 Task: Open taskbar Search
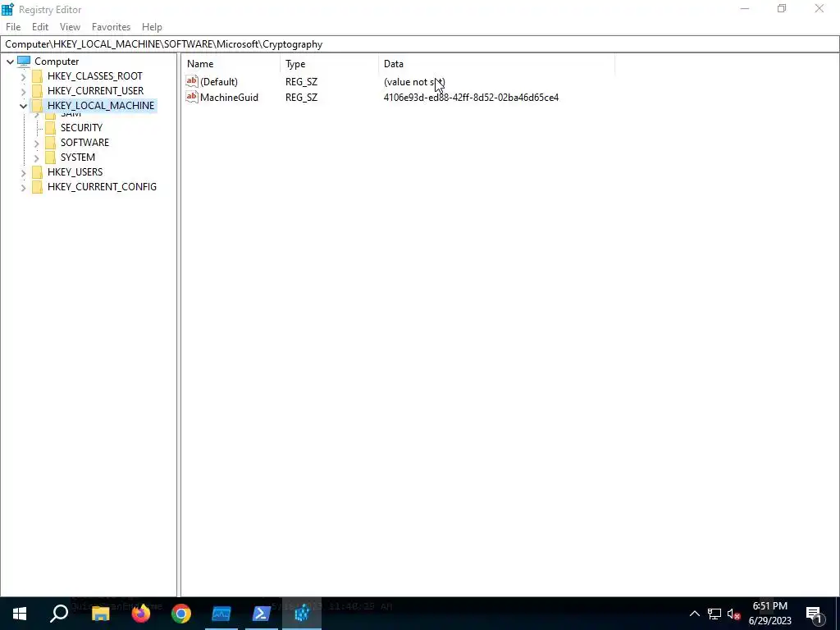tap(59, 614)
